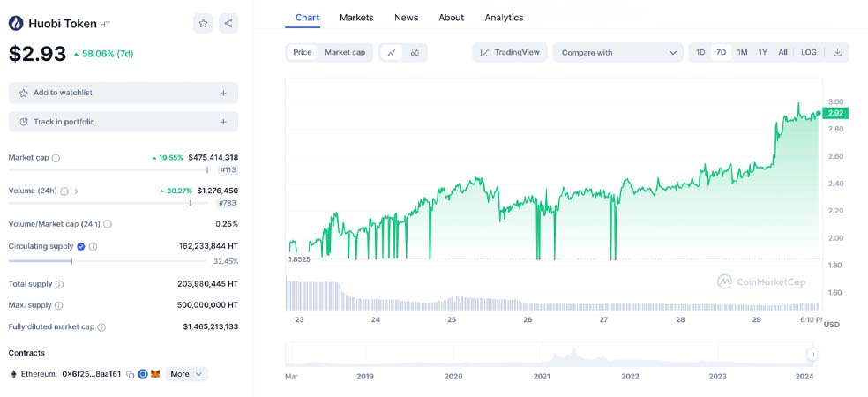Click the $1,276,450 volume value
The height and width of the screenshot is (397, 868).
[x=218, y=191]
